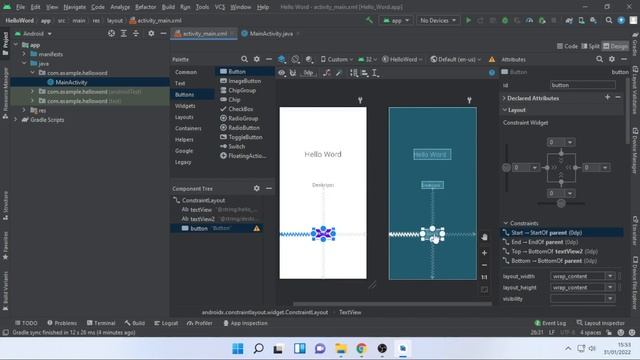Zoom in with plus icon on design surface
The width and height of the screenshot is (640, 360).
coord(484,253)
